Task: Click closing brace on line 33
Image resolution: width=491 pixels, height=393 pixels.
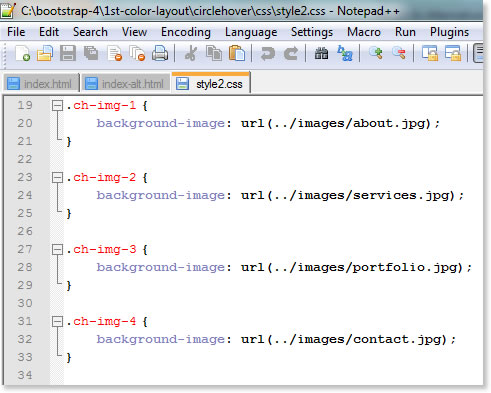Action: click(x=69, y=358)
